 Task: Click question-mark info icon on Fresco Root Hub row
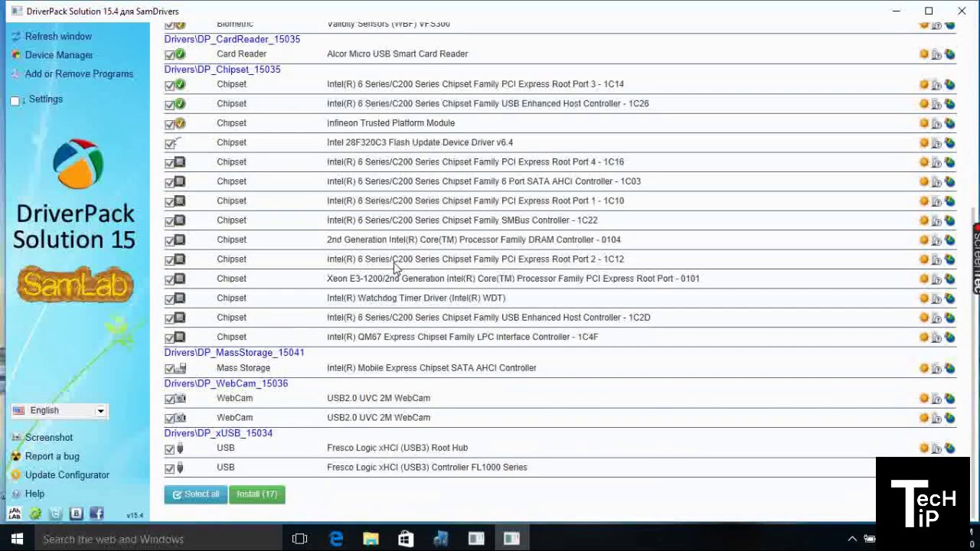[936, 448]
